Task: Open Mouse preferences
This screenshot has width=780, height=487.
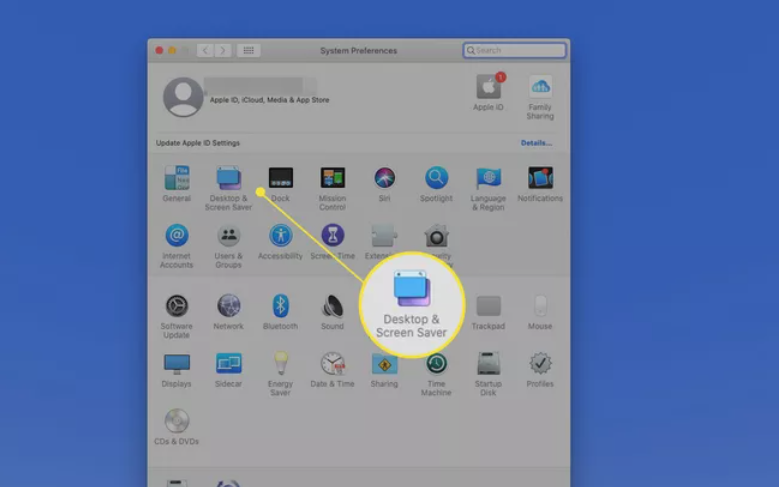Action: click(x=540, y=312)
